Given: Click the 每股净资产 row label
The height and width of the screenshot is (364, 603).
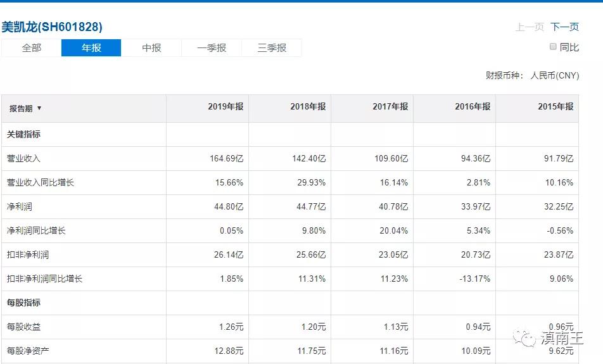Looking at the screenshot, I should tap(28, 351).
